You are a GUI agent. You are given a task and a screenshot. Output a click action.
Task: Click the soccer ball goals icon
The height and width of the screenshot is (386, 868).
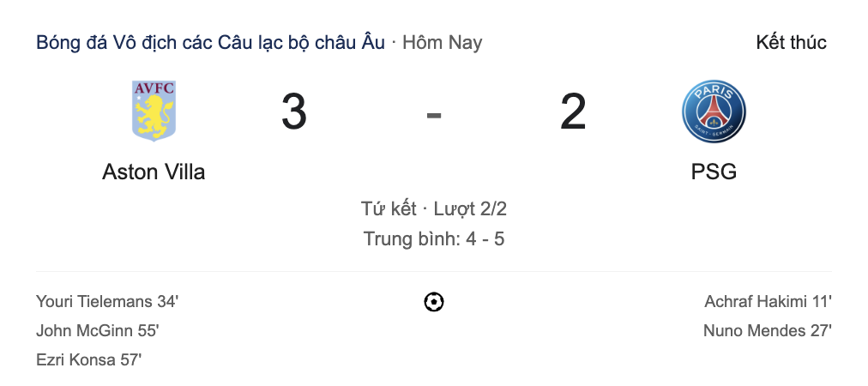point(434,302)
